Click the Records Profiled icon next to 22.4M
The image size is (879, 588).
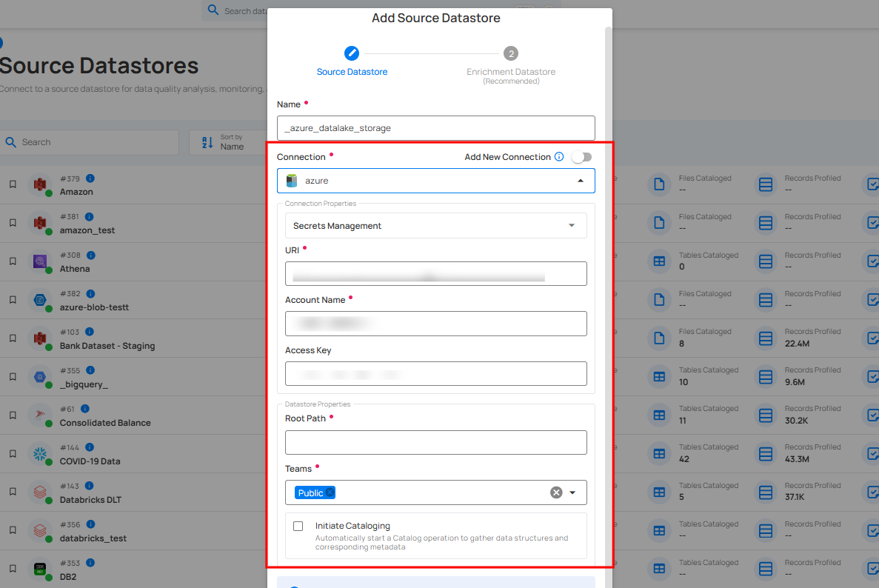(765, 338)
